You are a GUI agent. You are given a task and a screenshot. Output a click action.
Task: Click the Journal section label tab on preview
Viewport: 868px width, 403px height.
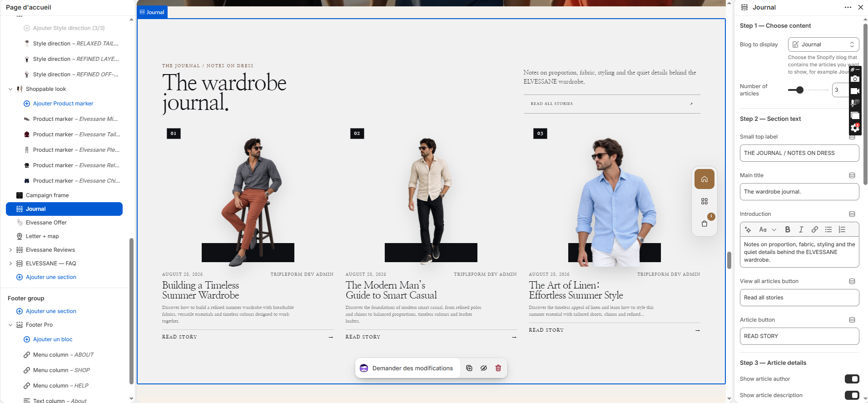point(152,12)
